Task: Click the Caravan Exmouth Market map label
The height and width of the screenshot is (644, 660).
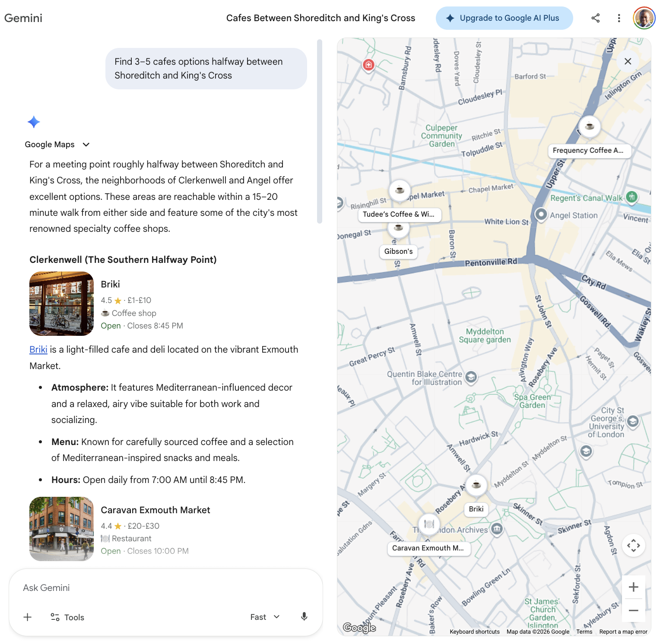Action: (x=428, y=548)
